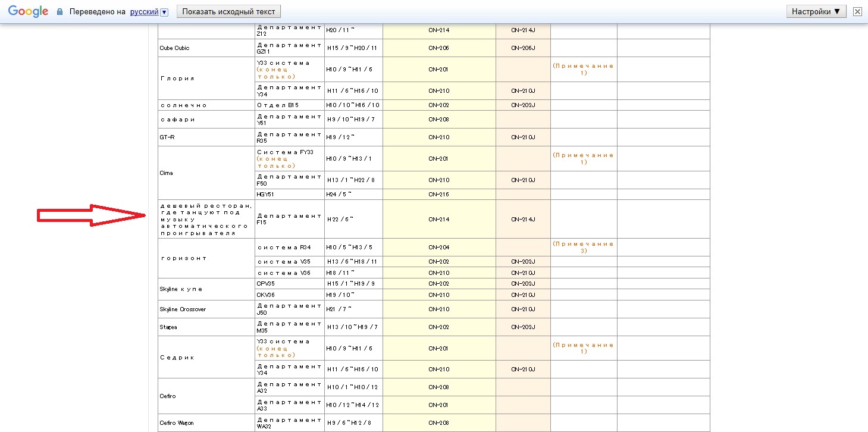Click the Skyline Crossover cell
Image resolution: width=868 pixels, height=432 pixels.
(206, 309)
